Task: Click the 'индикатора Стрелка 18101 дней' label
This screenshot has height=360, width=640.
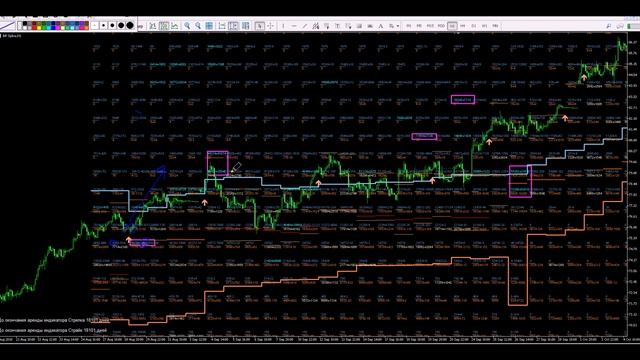Action: [77, 320]
